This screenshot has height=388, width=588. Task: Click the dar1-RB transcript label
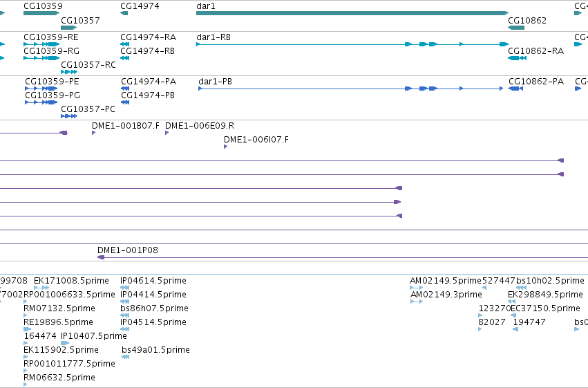pos(214,37)
